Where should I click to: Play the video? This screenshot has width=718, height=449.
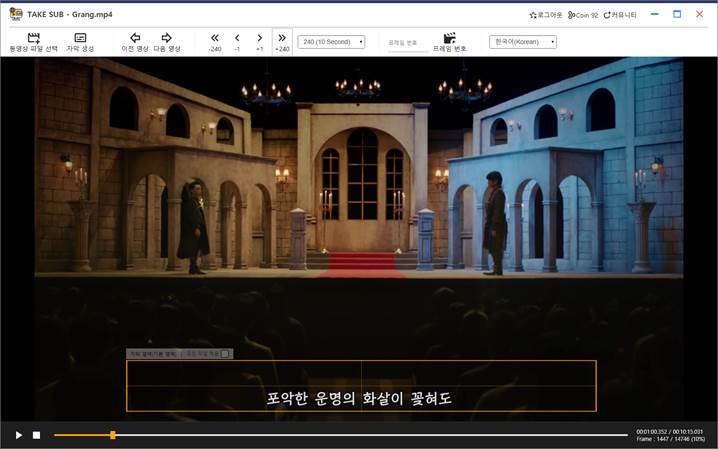[x=18, y=435]
